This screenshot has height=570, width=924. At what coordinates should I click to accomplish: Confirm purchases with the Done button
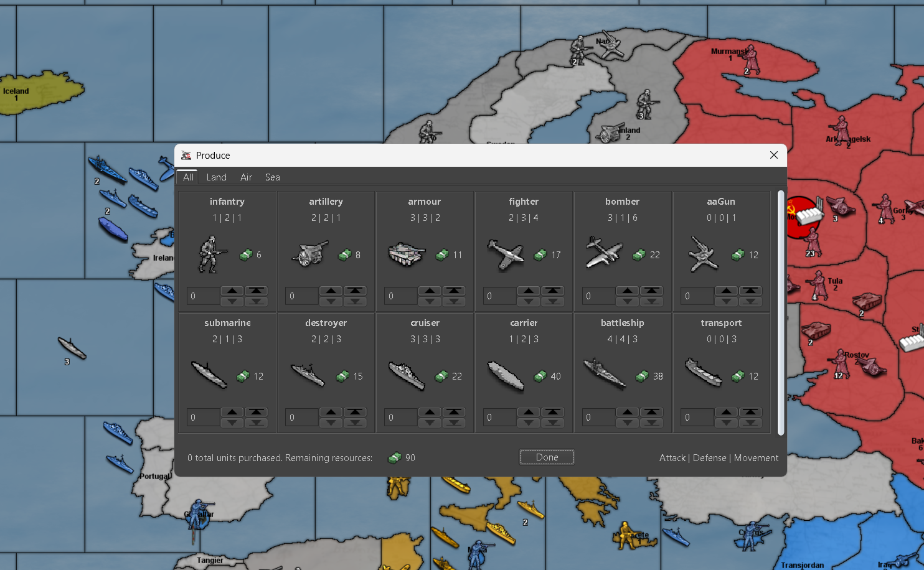[547, 457]
